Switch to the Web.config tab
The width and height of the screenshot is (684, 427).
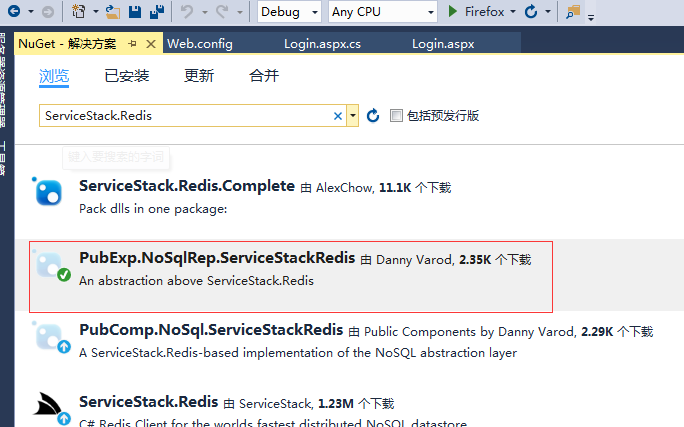(200, 44)
